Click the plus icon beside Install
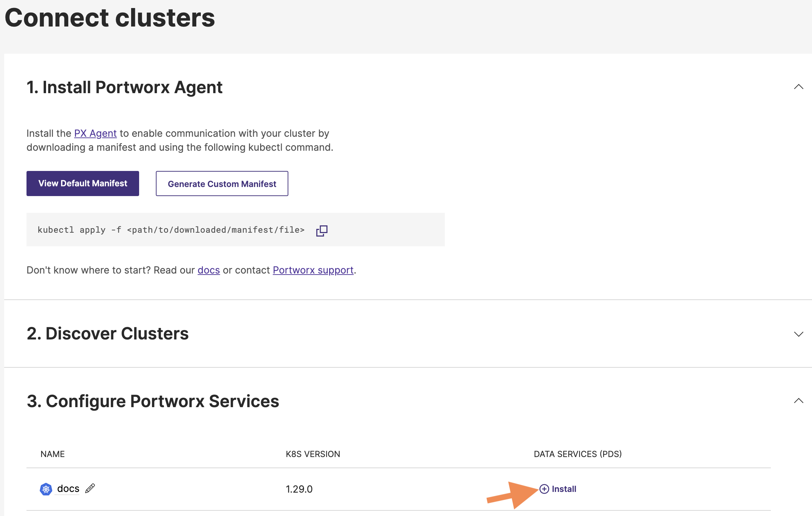 pyautogui.click(x=544, y=489)
